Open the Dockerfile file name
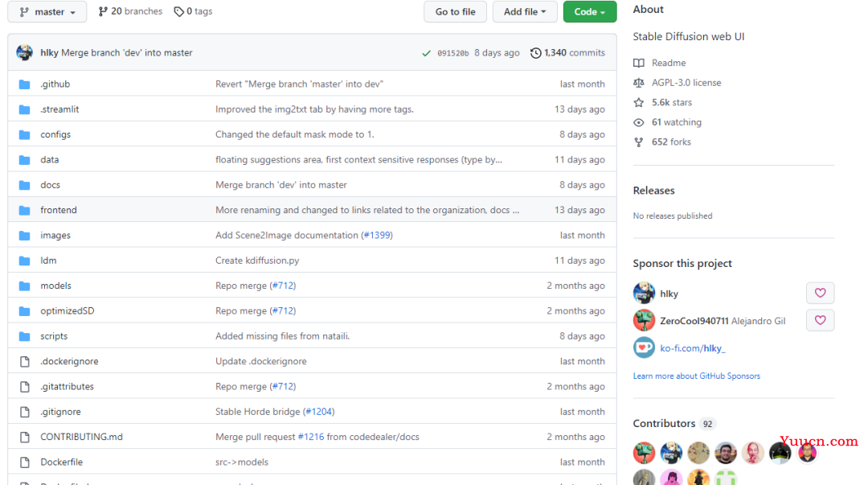868x485 pixels. 61,462
